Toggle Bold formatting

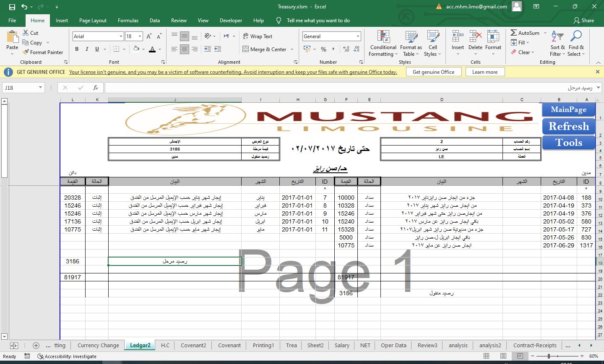click(77, 49)
